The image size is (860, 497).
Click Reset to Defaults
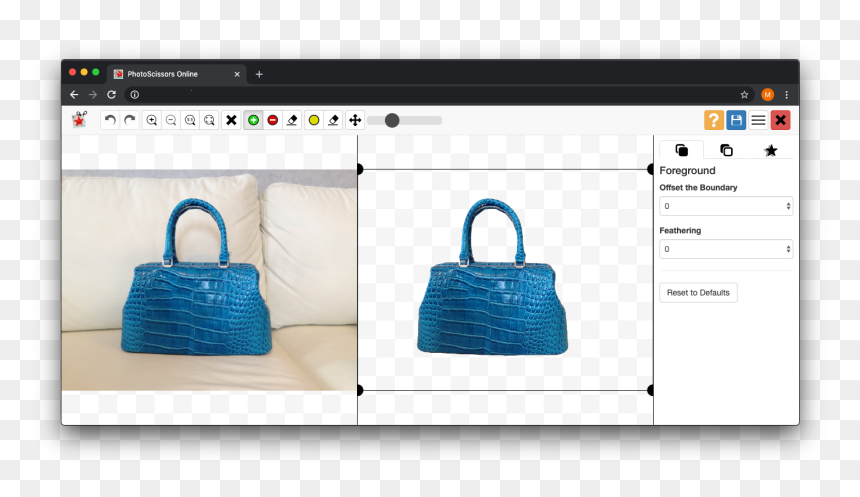click(698, 292)
